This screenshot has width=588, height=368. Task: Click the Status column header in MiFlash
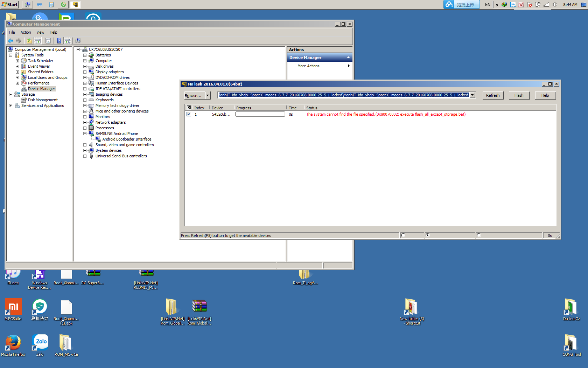pos(430,108)
